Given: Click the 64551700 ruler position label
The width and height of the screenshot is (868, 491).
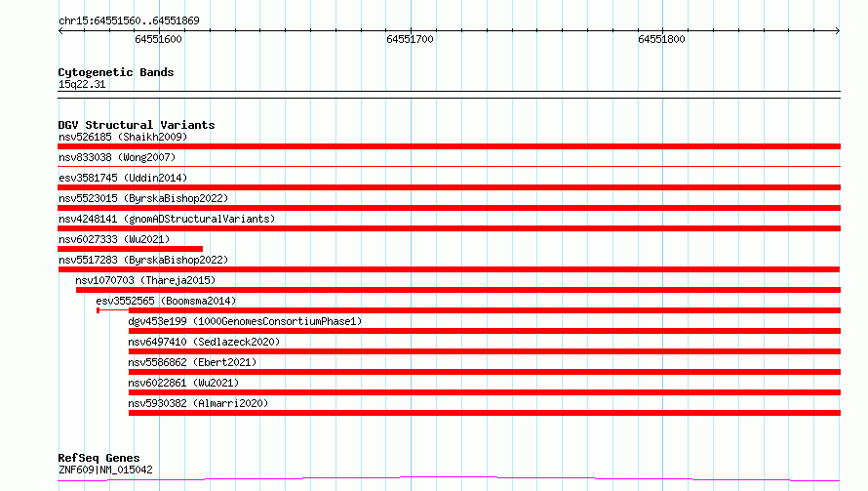Looking at the screenshot, I should pyautogui.click(x=410, y=39).
